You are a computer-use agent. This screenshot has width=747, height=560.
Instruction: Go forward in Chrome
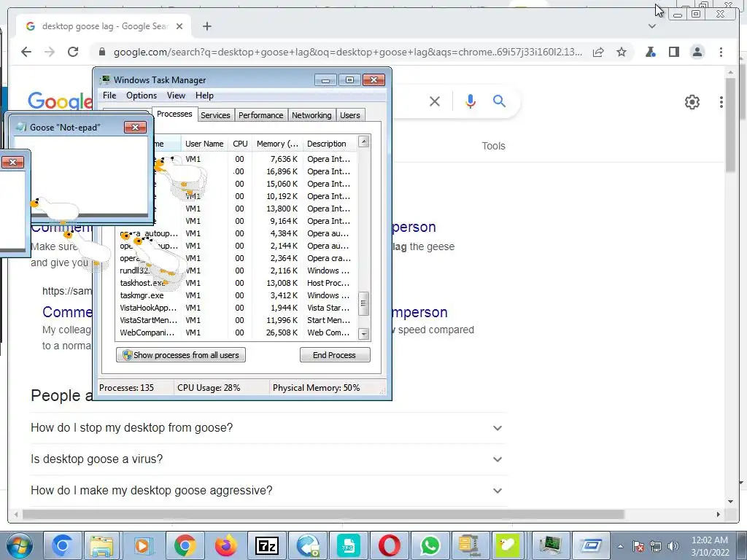[50, 52]
